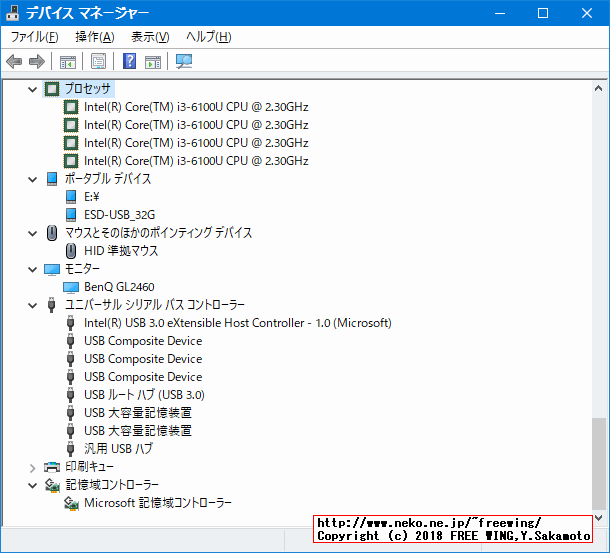The image size is (610, 553).
Task: Click the 印刷キュー printer icon
Action: tap(52, 467)
